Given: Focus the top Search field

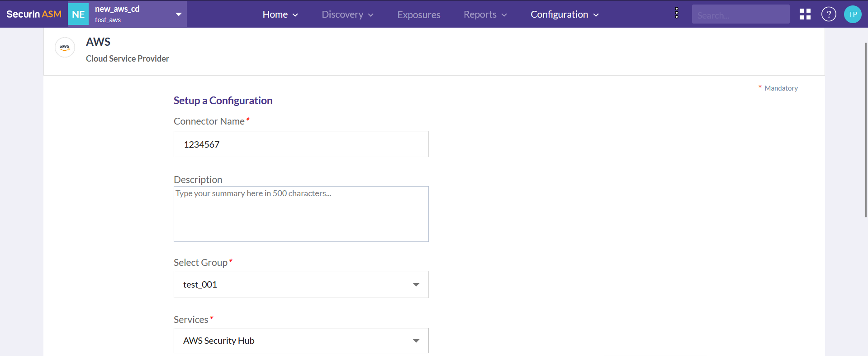Looking at the screenshot, I should coord(740,14).
